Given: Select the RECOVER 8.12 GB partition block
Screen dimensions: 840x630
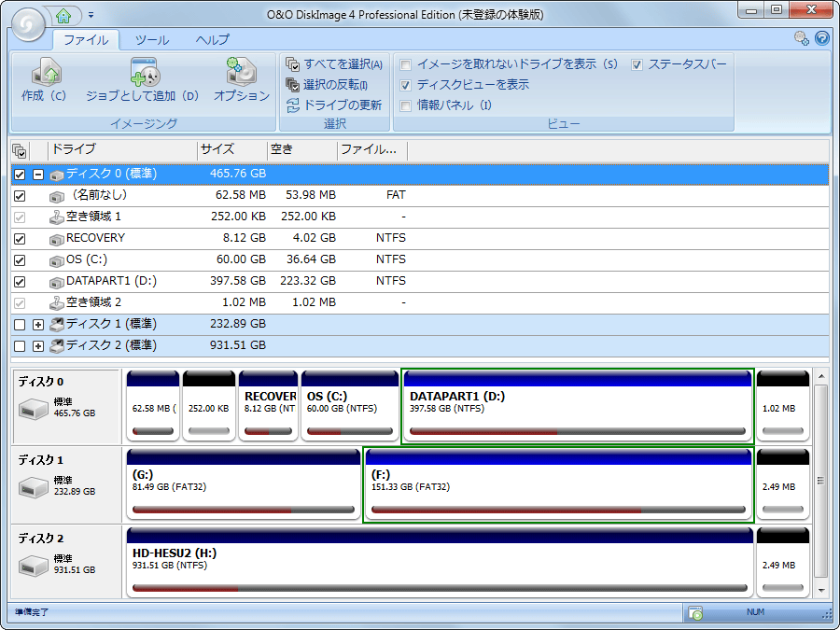Looking at the screenshot, I should pos(269,406).
